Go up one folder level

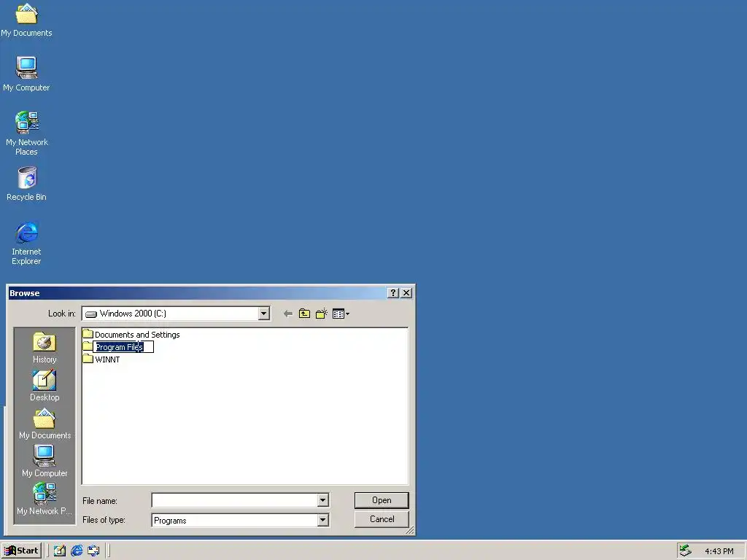point(304,314)
